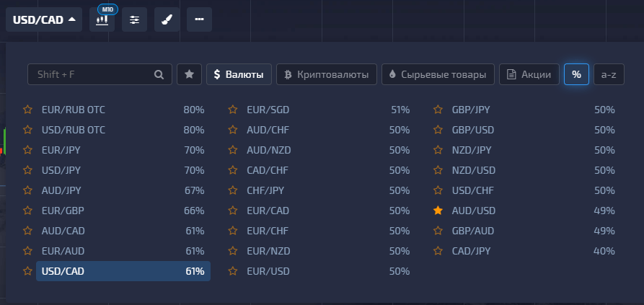Screen dimensions: 644x305
Task: Switch to the Валюты tab
Action: click(239, 74)
